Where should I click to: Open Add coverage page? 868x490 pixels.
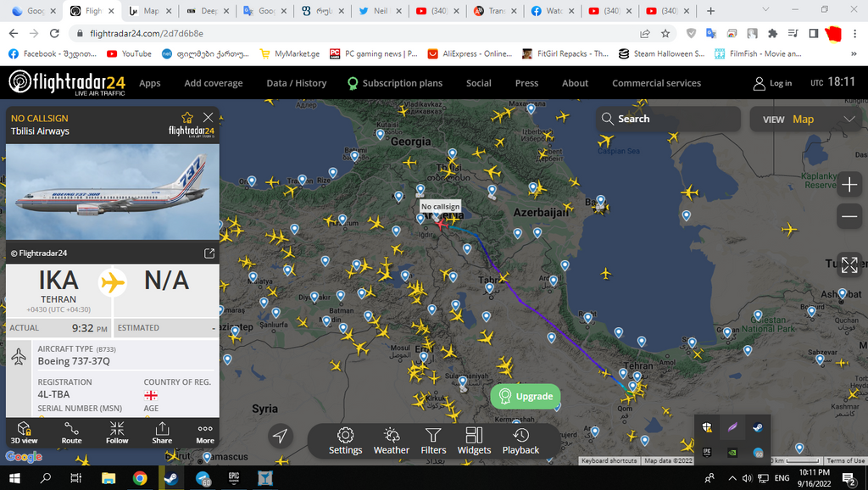coord(213,83)
